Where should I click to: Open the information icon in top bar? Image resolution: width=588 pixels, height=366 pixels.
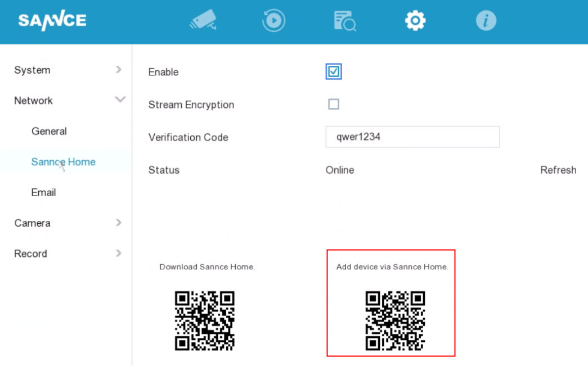[x=486, y=21]
